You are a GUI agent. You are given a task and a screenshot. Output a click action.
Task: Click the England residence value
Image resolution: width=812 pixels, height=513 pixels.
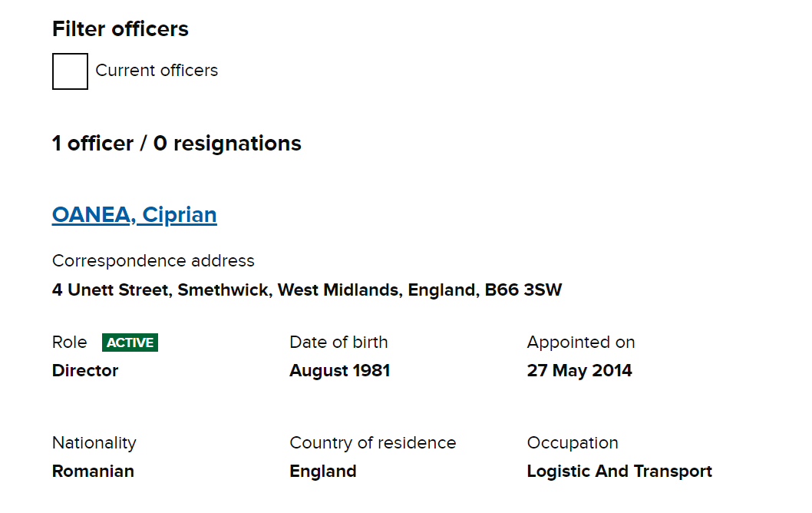(323, 472)
